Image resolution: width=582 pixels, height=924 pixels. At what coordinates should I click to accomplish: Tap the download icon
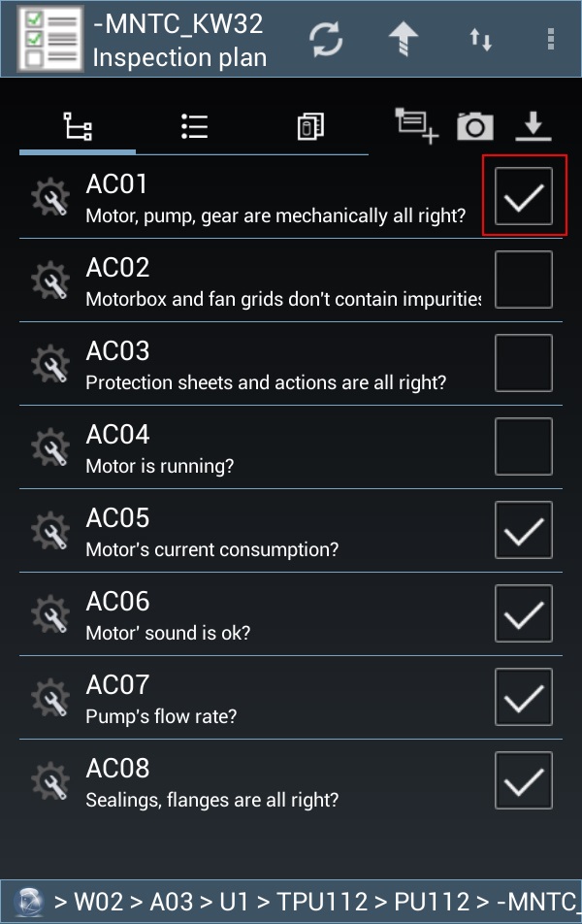coord(533,126)
